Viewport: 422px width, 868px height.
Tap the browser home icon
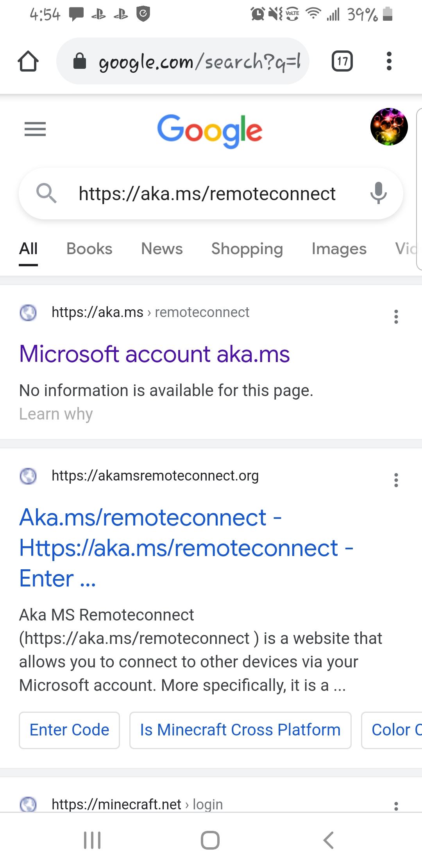pos(28,61)
